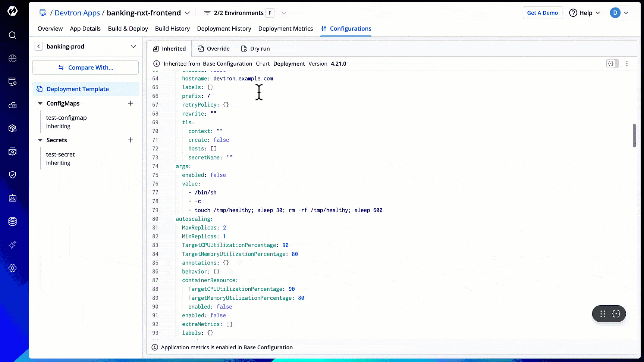Click the security shield sidebar icon

click(12, 175)
